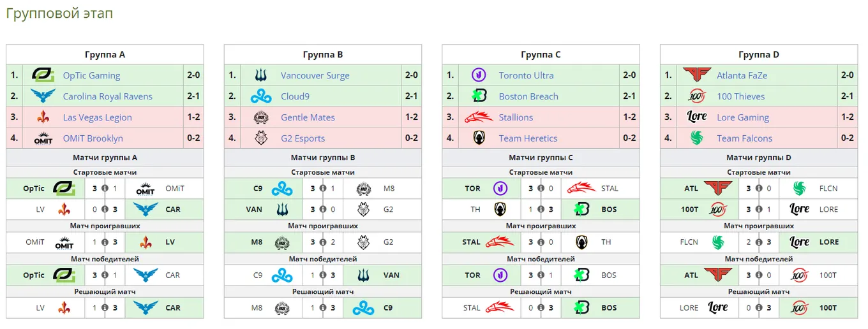Screen dimensions: 868x329
Task: Click the Vancouver Surge logo in standings
Action: click(261, 75)
